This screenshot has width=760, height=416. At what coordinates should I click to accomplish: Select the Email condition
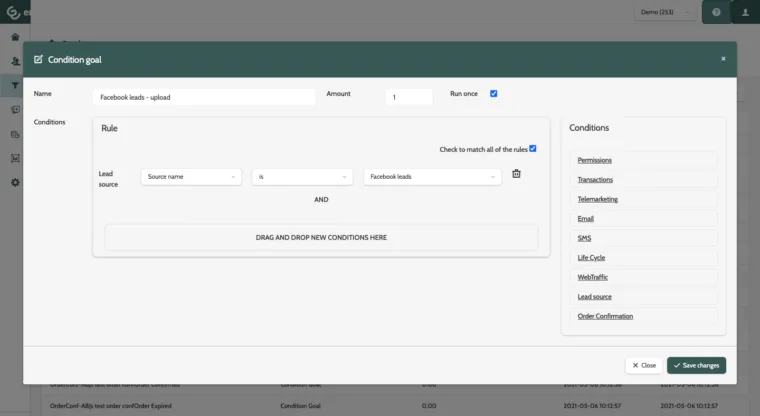(x=586, y=218)
